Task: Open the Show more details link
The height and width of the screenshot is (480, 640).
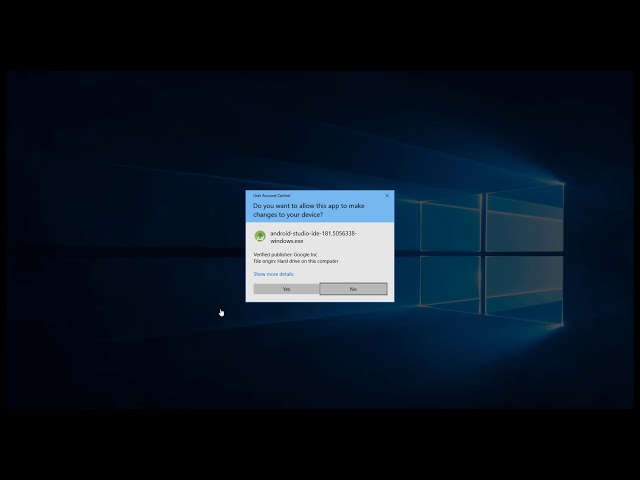Action: pos(273,274)
